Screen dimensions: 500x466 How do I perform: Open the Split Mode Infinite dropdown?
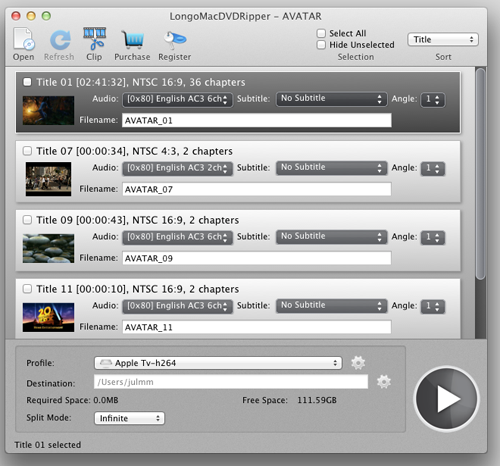(x=129, y=418)
